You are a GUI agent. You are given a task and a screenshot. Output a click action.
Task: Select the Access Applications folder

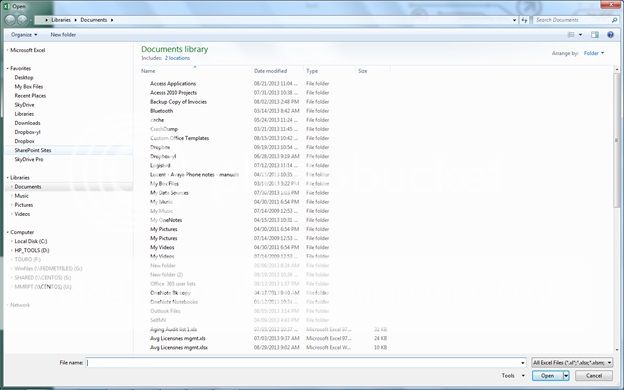[173, 84]
